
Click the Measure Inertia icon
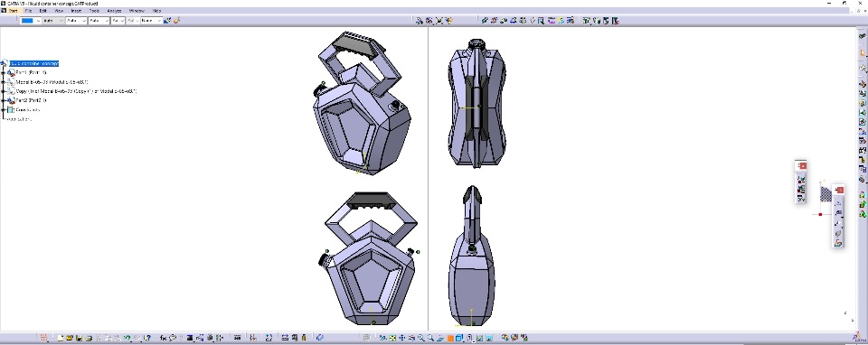click(x=304, y=337)
